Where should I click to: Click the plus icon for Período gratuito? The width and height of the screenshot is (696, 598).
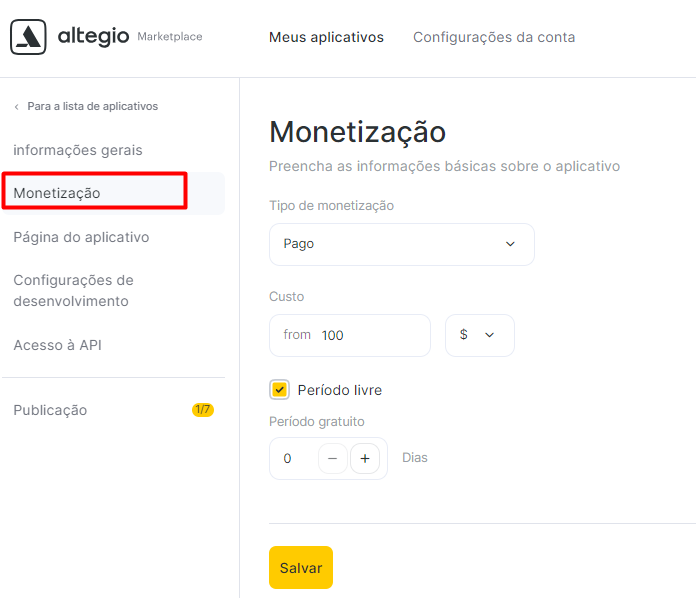pos(365,458)
